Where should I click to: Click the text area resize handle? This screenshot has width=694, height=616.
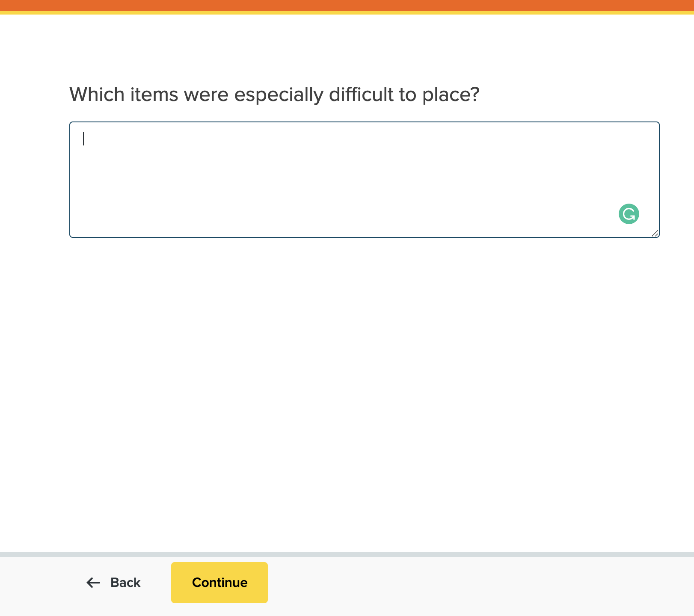click(x=655, y=233)
